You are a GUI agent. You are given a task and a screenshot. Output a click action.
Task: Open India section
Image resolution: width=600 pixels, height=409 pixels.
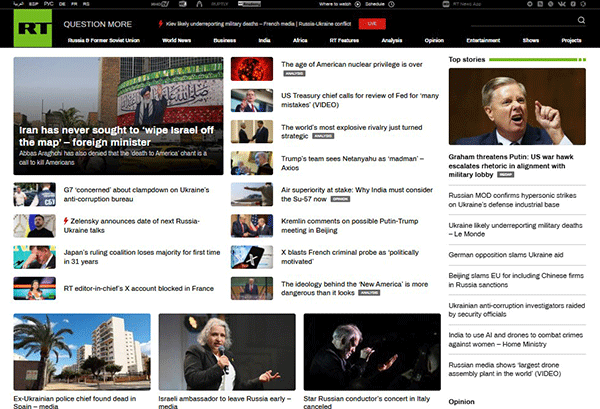(264, 40)
